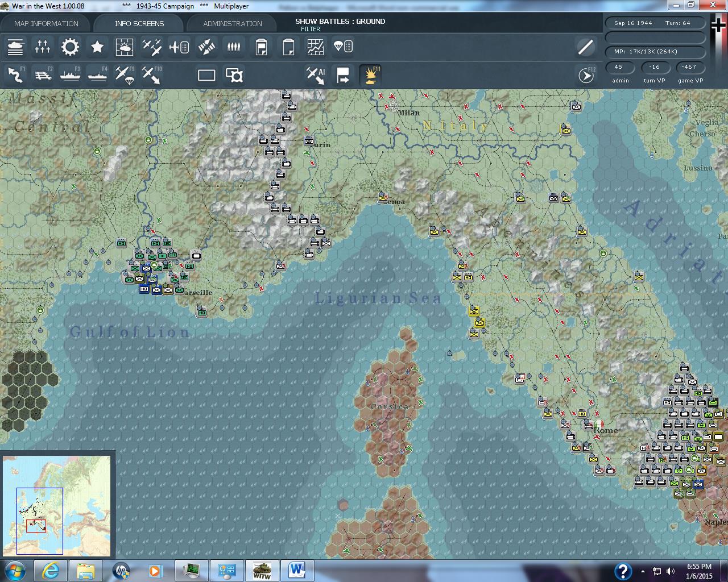The width and height of the screenshot is (728, 582).
Task: Click the Genoa city unit
Action: (383, 197)
